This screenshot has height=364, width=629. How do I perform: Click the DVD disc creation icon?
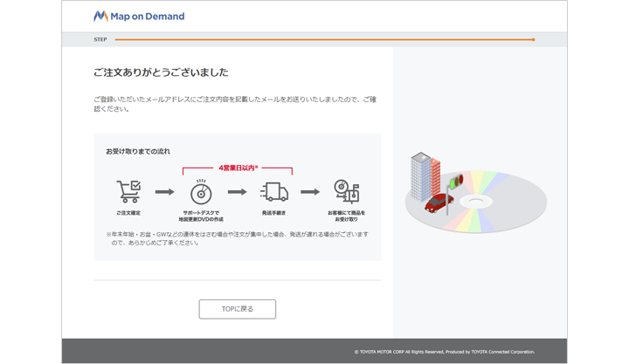pos(201,192)
